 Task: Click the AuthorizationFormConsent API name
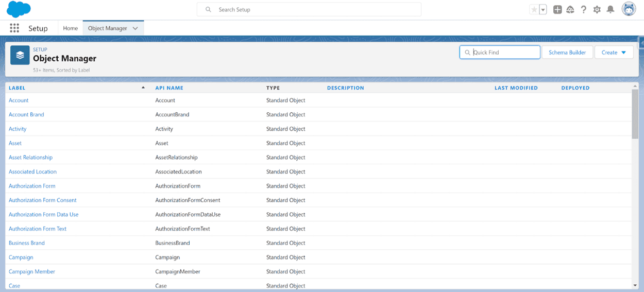click(188, 200)
